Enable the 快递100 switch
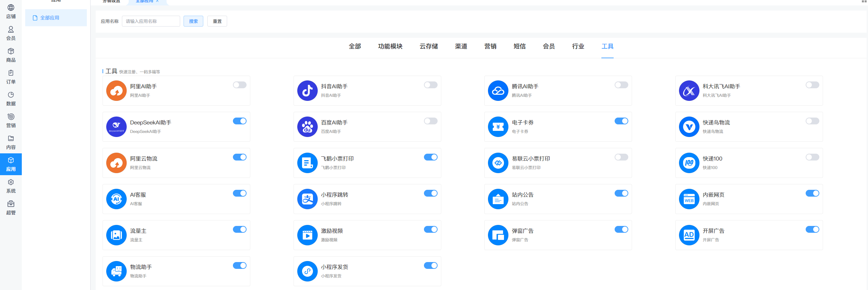This screenshot has height=290, width=868. [812, 157]
